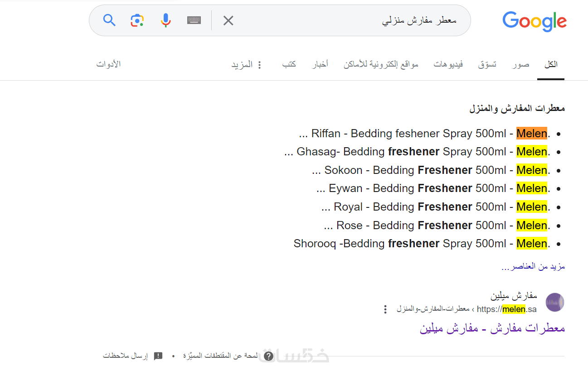The height and width of the screenshot is (370, 588).
Task: Click the question mark about featured snippets
Action: coord(268,356)
